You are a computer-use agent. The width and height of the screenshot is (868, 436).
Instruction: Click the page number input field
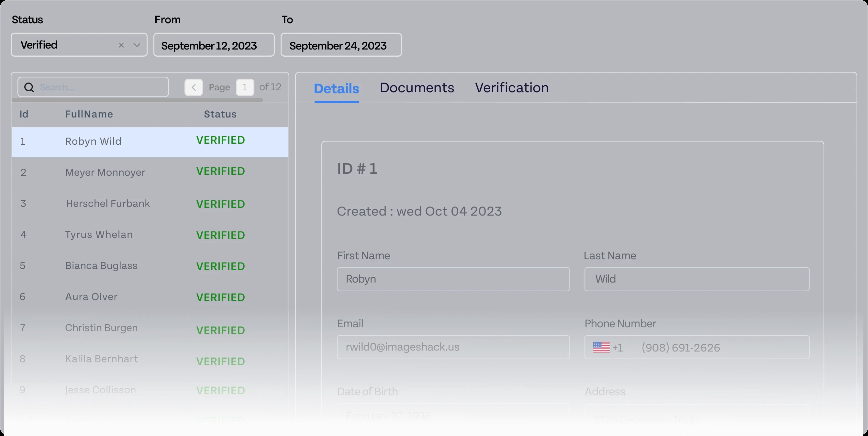(245, 87)
